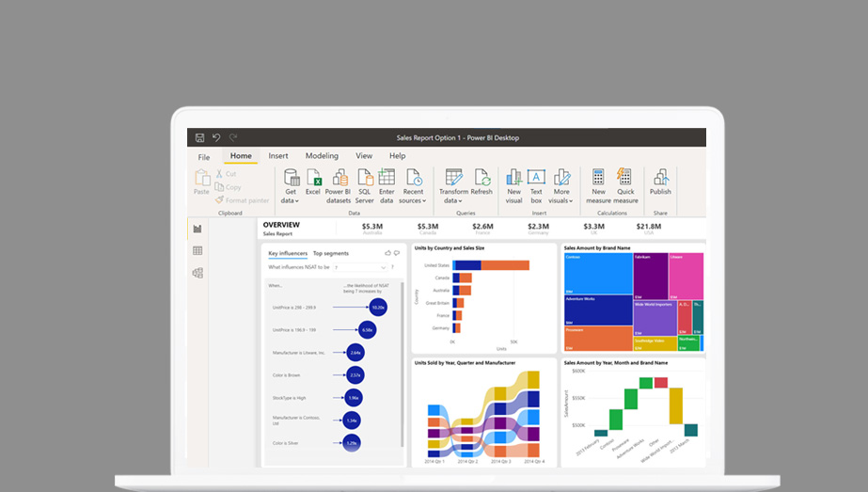Open the View tab

pos(364,155)
